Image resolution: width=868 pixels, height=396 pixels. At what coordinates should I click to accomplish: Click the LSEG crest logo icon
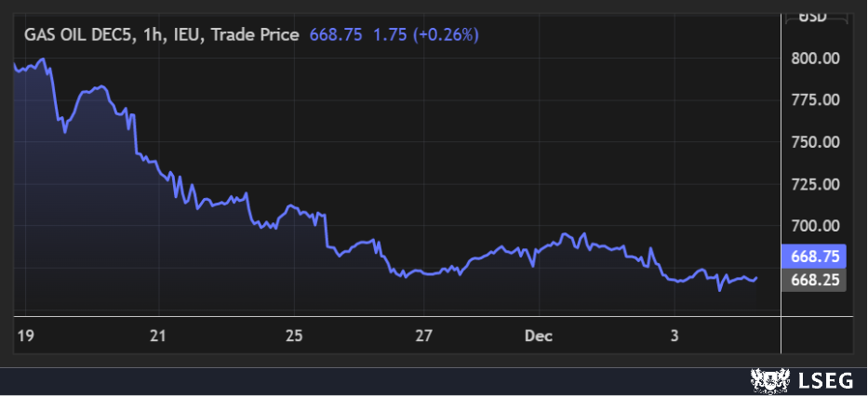pyautogui.click(x=765, y=379)
